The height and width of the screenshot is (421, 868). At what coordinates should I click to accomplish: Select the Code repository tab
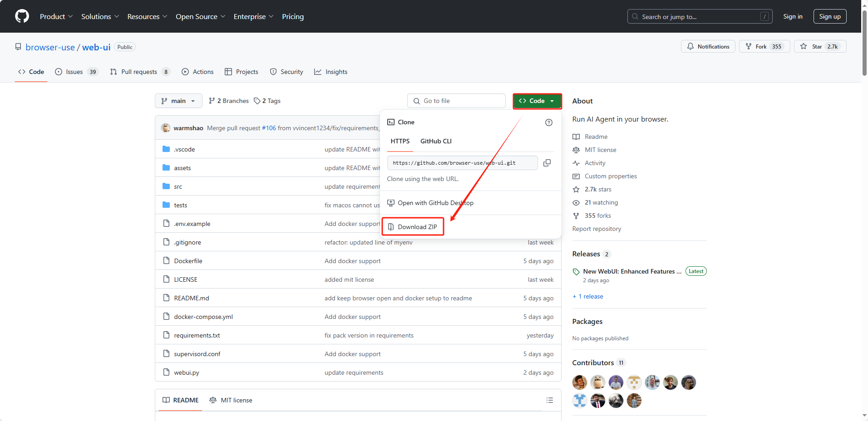pyautogui.click(x=31, y=72)
